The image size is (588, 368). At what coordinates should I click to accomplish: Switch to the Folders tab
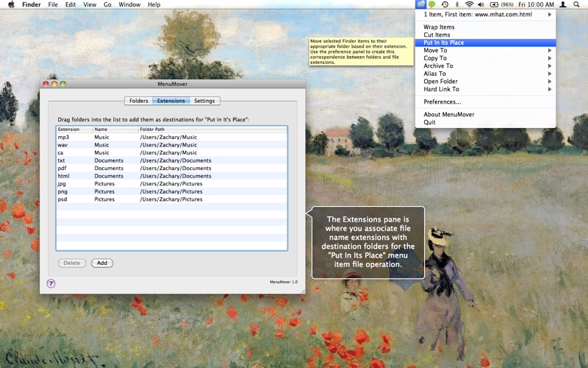(x=138, y=101)
